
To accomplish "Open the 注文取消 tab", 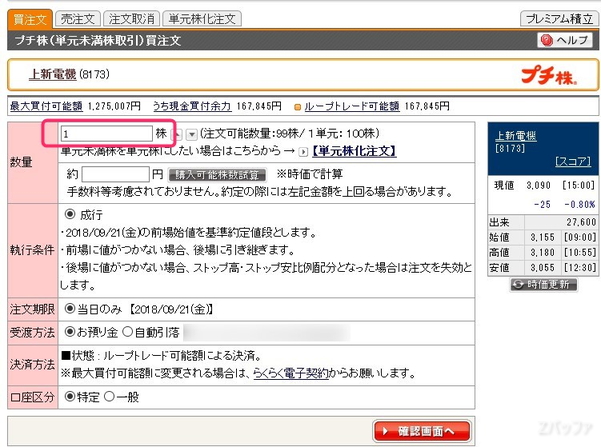I will tap(131, 18).
